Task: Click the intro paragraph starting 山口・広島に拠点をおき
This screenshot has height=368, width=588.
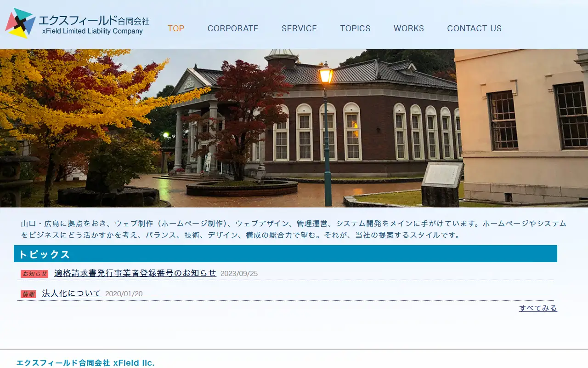Action: coord(294,229)
